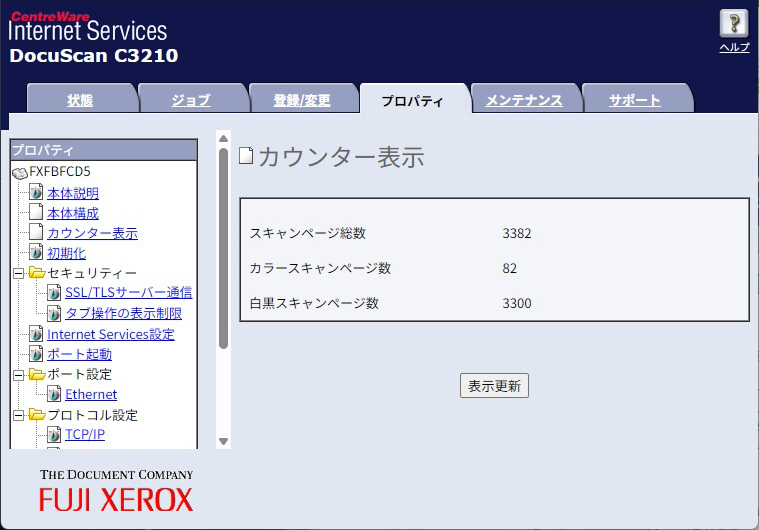The height and width of the screenshot is (530, 759).
Task: Click the page icon beside 本体説明
Action: tap(36, 193)
